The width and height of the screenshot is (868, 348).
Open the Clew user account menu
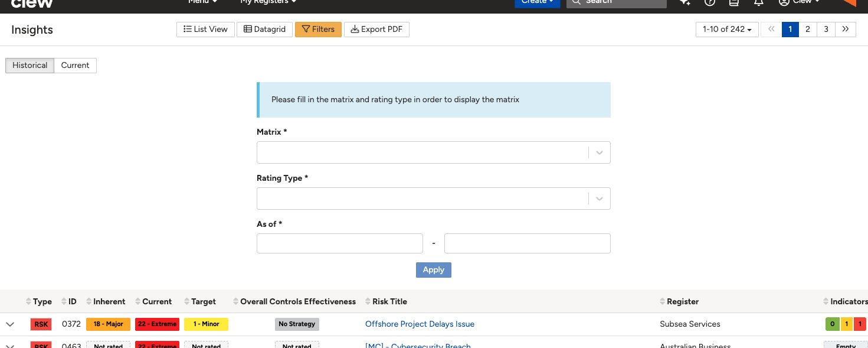pyautogui.click(x=799, y=2)
